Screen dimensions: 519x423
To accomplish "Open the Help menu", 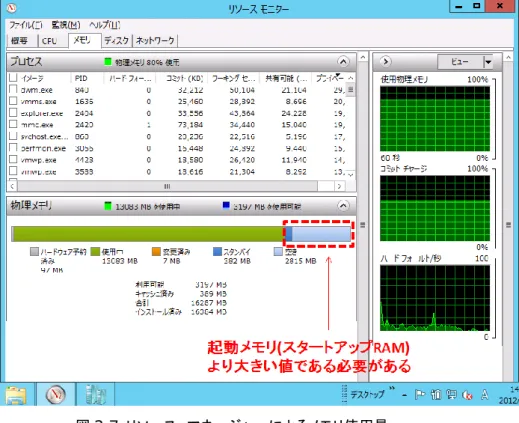I will pos(104,25).
